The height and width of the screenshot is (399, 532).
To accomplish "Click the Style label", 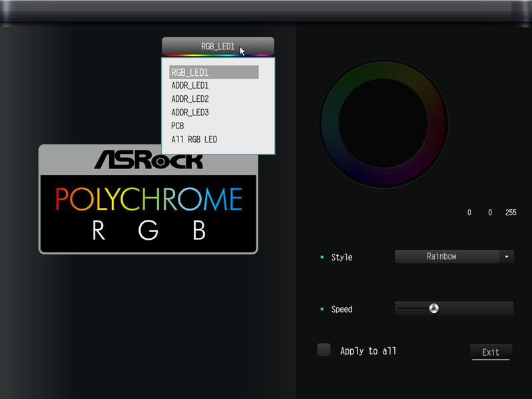I will click(x=342, y=257).
